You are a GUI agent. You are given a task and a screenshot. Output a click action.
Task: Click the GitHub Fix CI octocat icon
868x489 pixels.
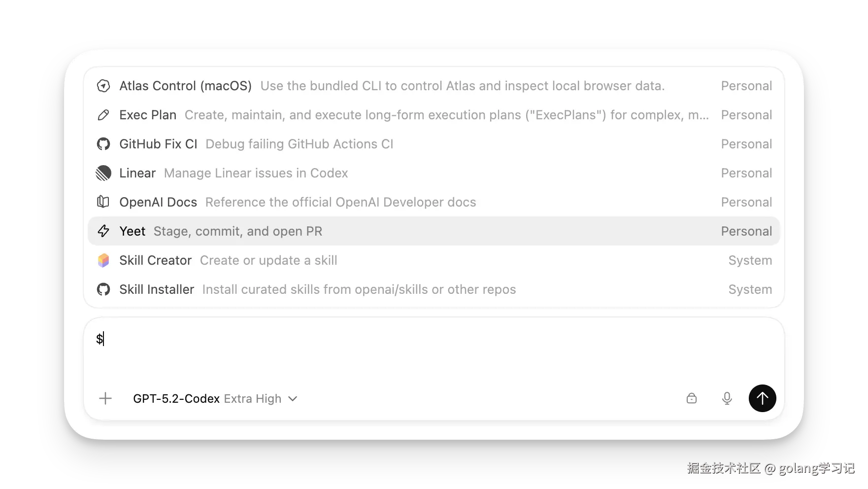[x=103, y=144]
